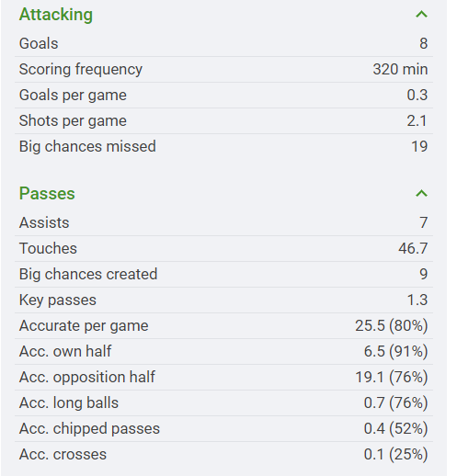Click the Shots per game label
Viewport: 457px width, 476px height.
coord(73,120)
